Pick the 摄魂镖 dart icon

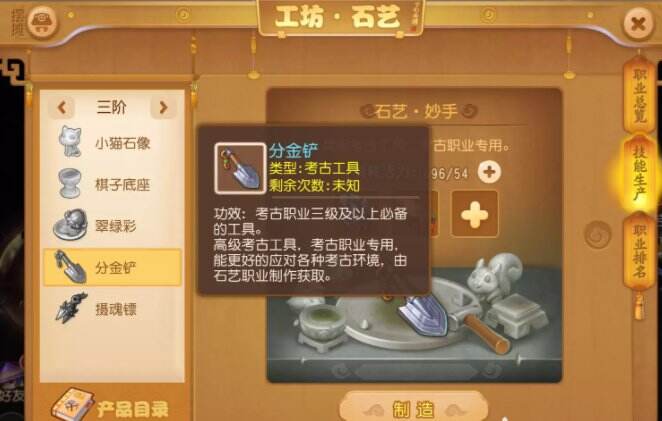click(x=71, y=308)
